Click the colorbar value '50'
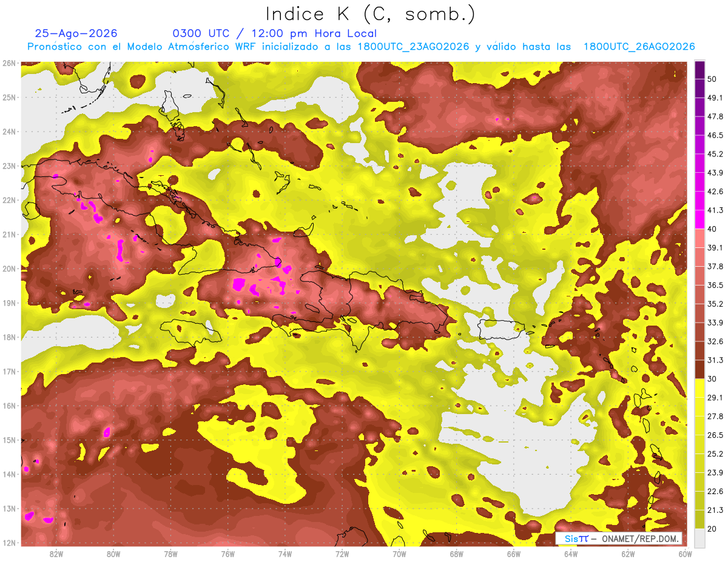The width and height of the screenshot is (728, 562). (x=713, y=79)
